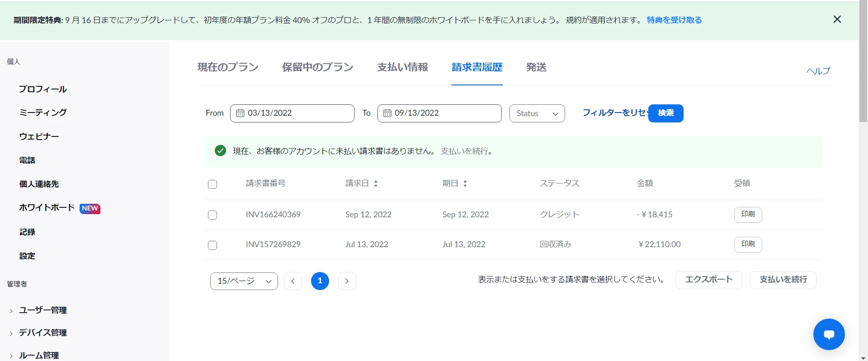868x361 pixels.
Task: Toggle the select-all invoices checkbox
Action: tap(212, 184)
